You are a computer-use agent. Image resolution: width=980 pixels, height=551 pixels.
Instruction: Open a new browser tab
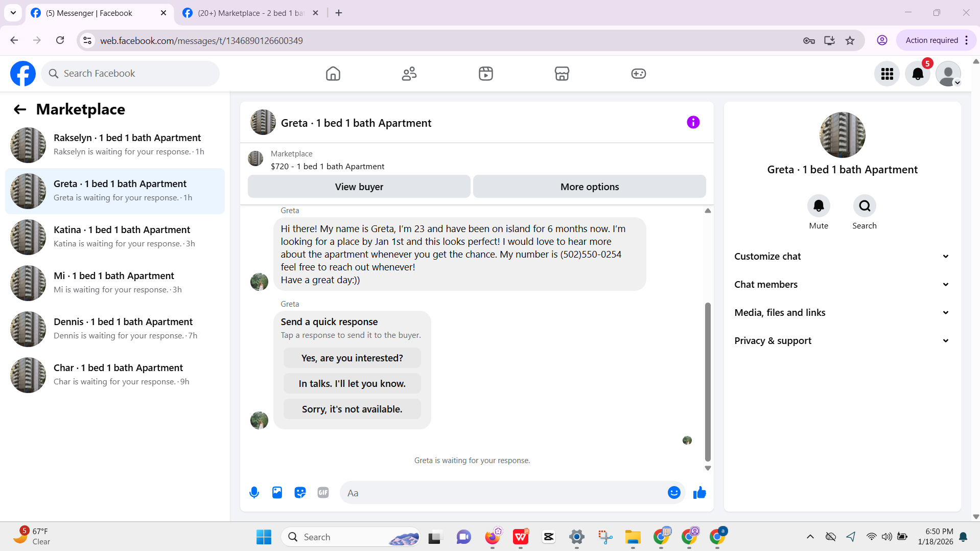[339, 13]
